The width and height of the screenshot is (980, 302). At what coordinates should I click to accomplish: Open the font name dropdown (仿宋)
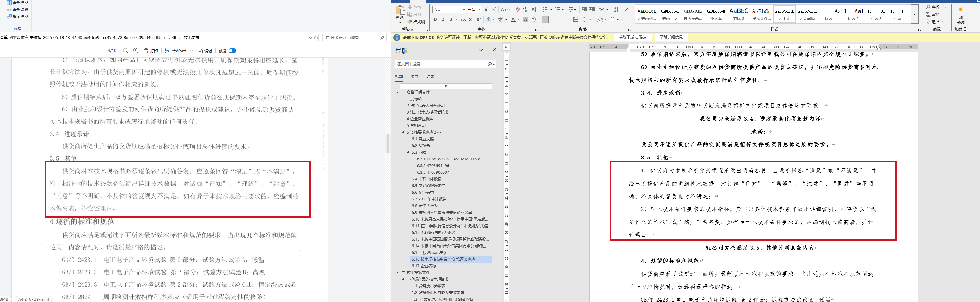[464, 10]
